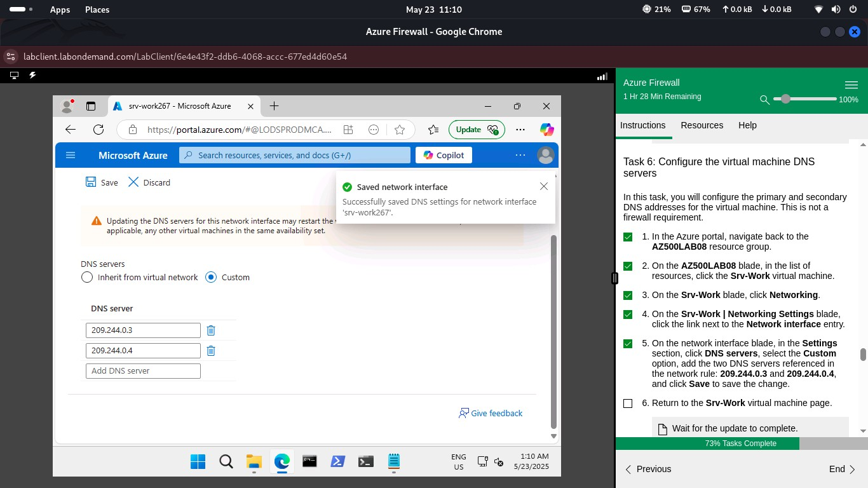Launch PowerShell from the taskbar
Viewport: 868px width, 488px height.
[337, 461]
